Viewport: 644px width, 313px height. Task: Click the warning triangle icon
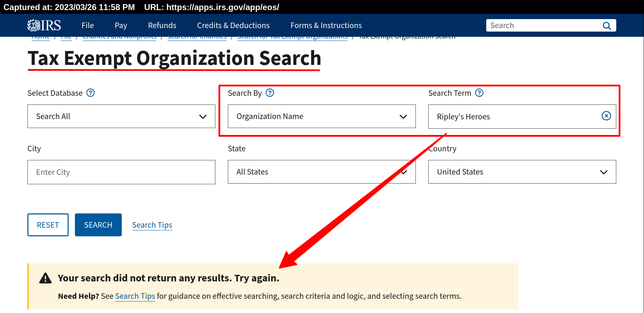pos(45,278)
